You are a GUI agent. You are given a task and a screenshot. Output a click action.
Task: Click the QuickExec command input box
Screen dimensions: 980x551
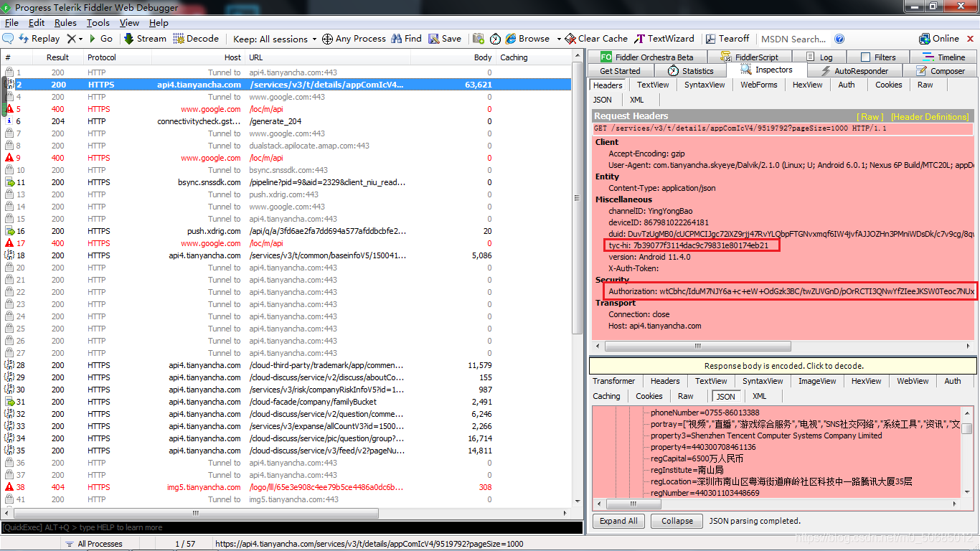tap(291, 527)
